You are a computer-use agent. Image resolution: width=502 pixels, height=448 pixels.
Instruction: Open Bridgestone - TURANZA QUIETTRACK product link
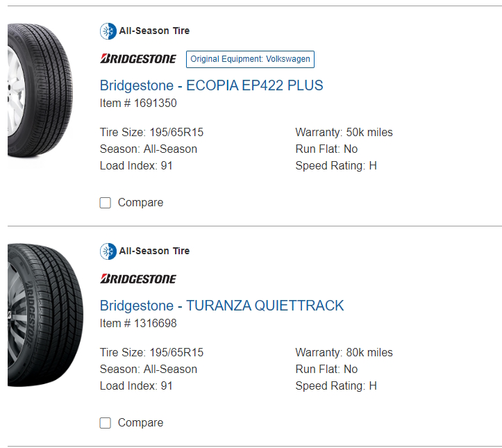222,306
